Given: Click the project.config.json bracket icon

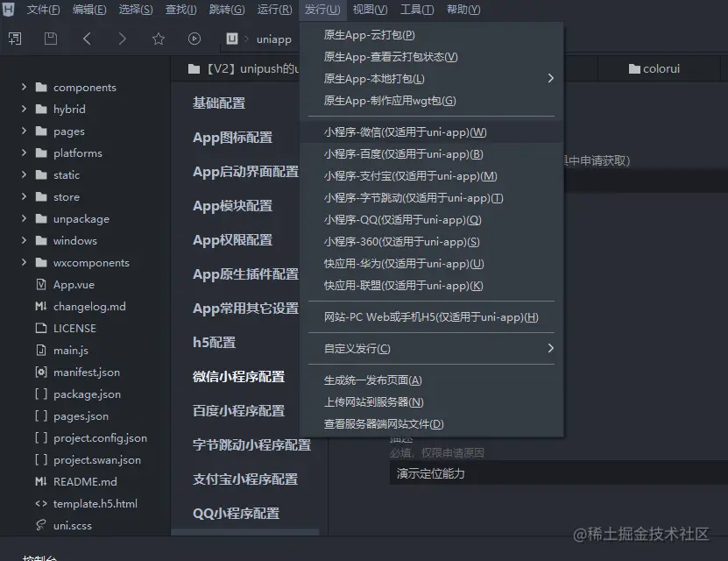Looking at the screenshot, I should point(41,437).
